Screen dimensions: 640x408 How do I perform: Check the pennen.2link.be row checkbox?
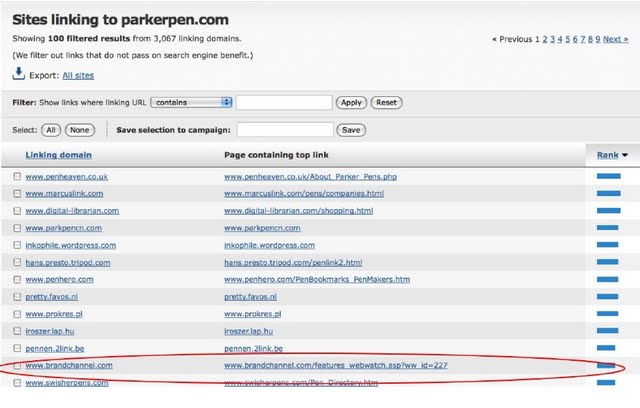click(x=17, y=348)
